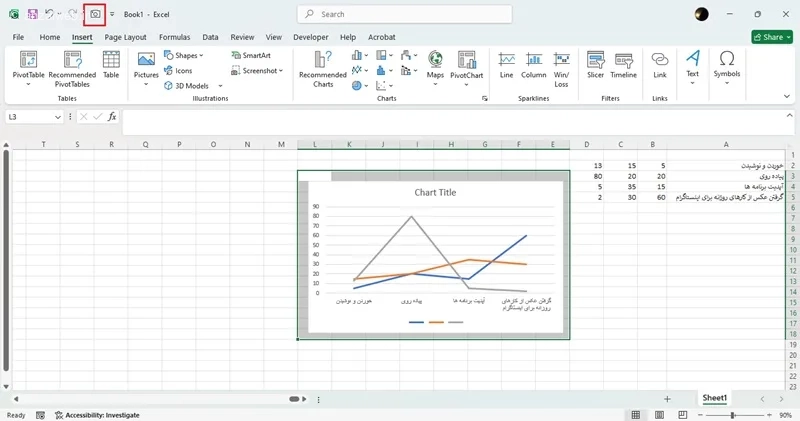The image size is (800, 421).
Task: Switch to the Developer tab
Action: [x=309, y=37]
